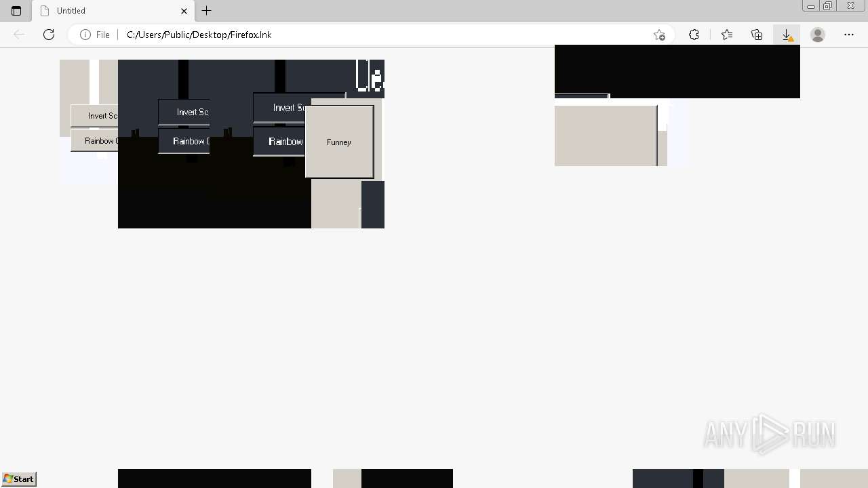The image size is (868, 488).
Task: Show the Downloads panel
Action: 787,35
